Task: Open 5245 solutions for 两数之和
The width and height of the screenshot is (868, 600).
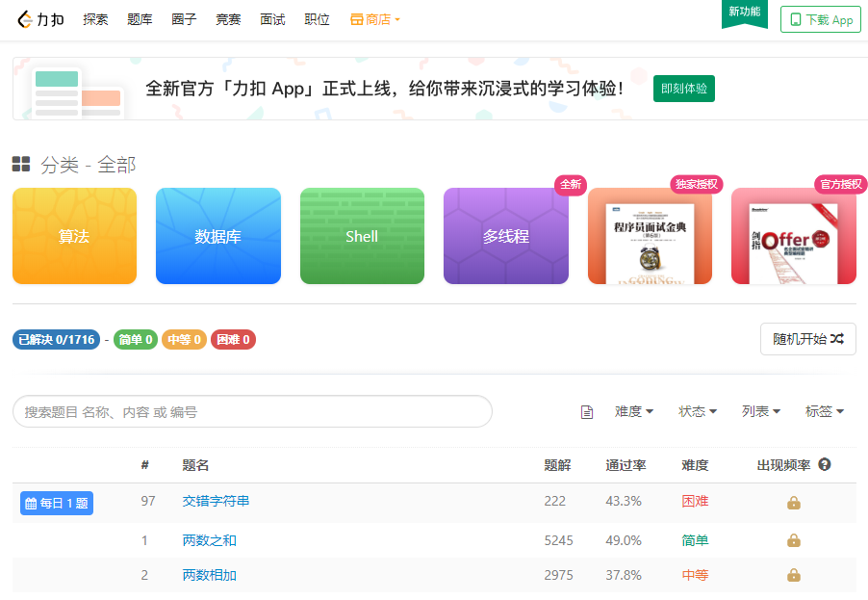Action: coord(558,540)
